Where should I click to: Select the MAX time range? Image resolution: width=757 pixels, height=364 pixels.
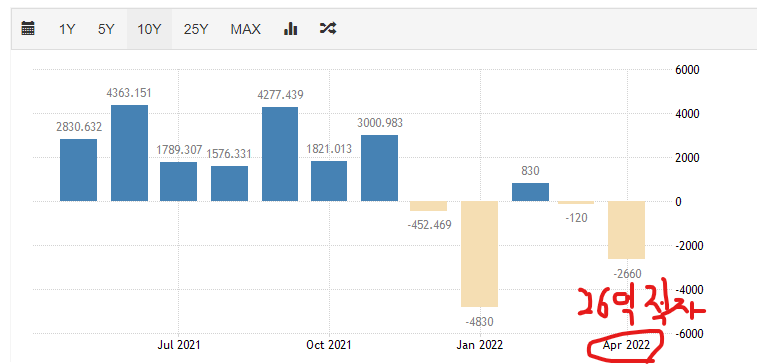tap(246, 29)
